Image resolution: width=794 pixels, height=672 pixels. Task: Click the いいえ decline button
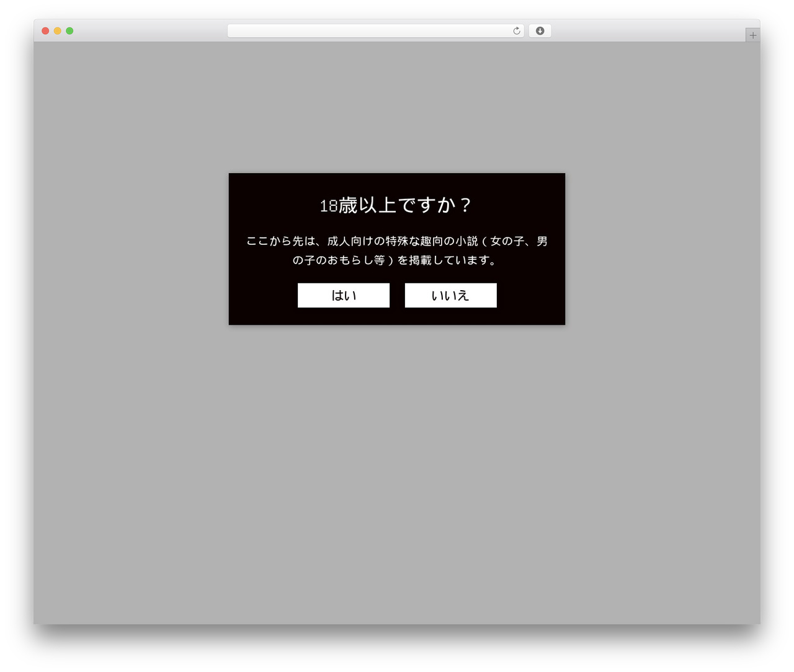451,295
